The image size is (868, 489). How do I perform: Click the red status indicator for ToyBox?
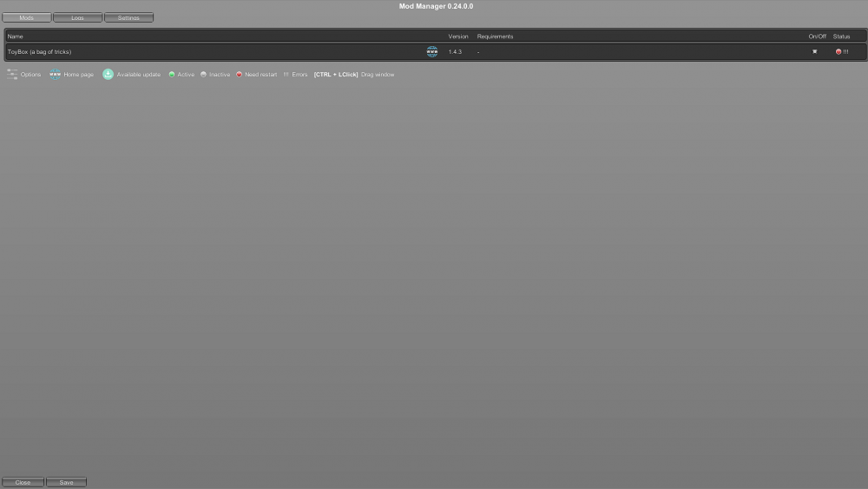[838, 52]
